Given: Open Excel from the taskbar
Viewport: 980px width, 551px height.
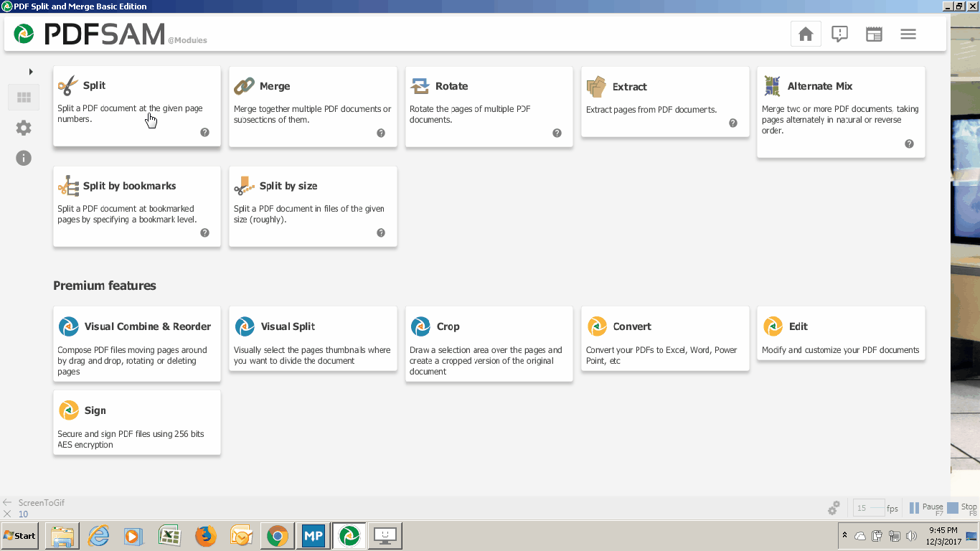Looking at the screenshot, I should [170, 536].
